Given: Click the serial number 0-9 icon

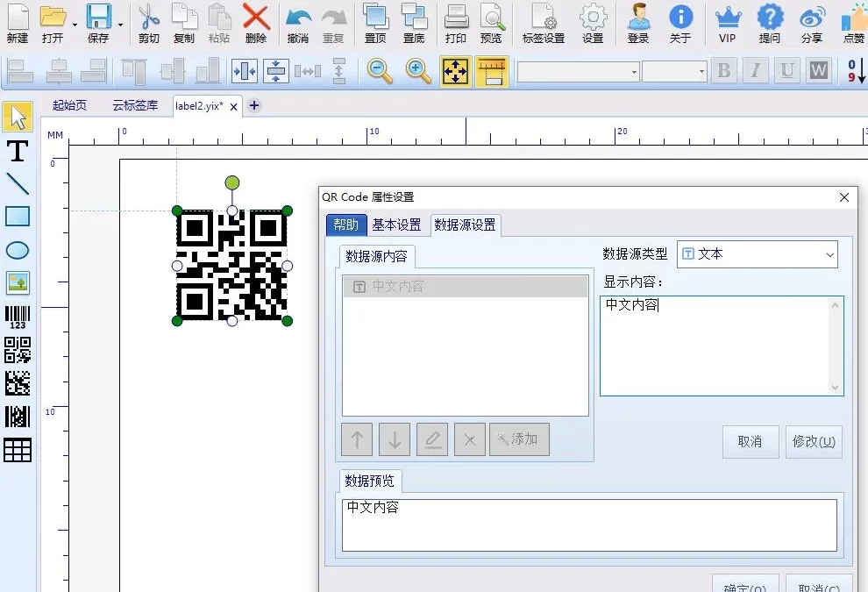Looking at the screenshot, I should [856, 71].
